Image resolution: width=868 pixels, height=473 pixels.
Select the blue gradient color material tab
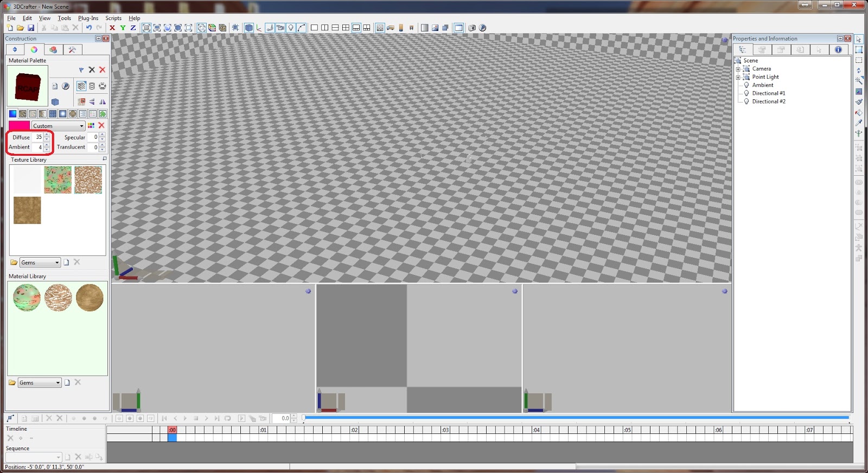click(12, 114)
